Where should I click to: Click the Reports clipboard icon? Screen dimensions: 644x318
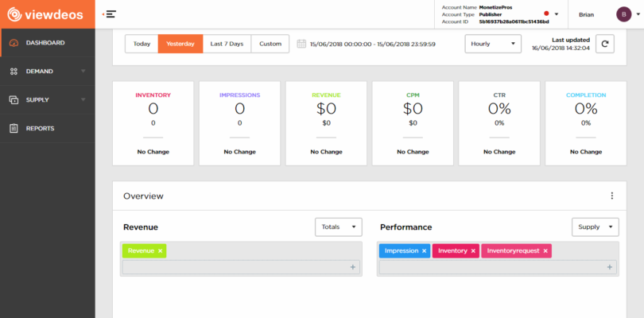pyautogui.click(x=14, y=128)
